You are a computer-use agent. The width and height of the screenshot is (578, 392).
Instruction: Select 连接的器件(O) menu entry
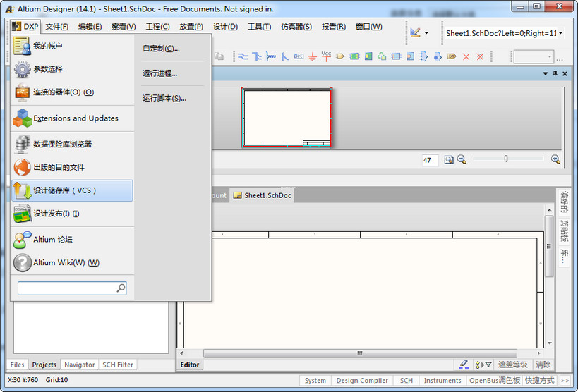coord(72,92)
